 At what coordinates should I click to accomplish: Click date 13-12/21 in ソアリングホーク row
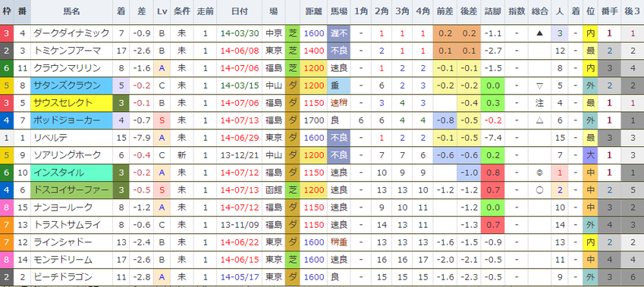pyautogui.click(x=240, y=155)
